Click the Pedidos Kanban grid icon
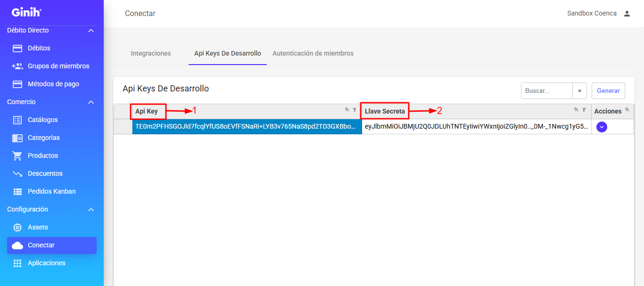 (x=17, y=191)
